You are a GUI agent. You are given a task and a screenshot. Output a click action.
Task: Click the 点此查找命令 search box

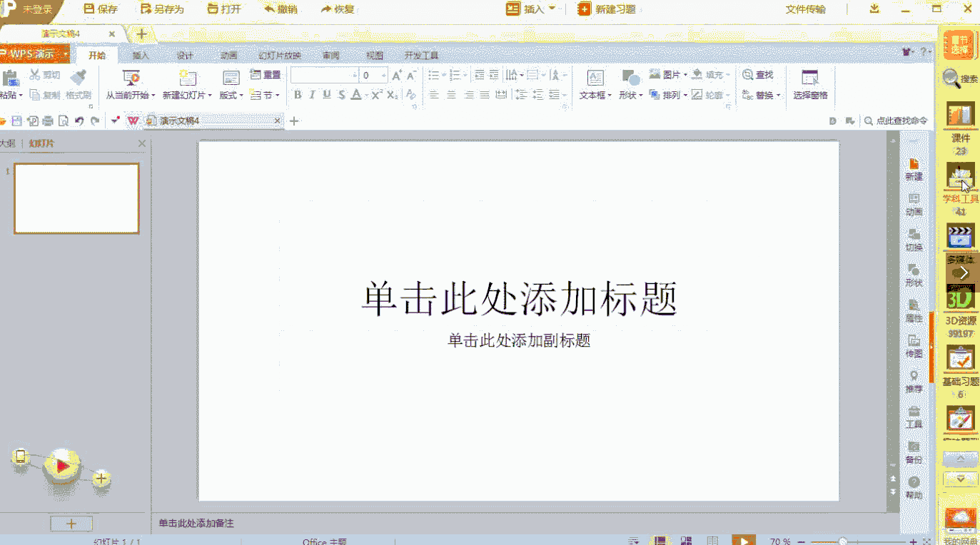point(896,121)
